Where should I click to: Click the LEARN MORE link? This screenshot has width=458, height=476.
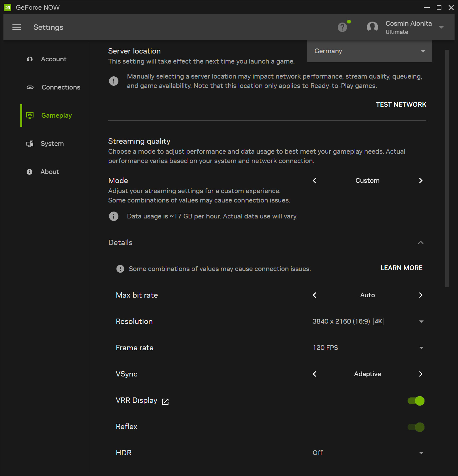[401, 268]
